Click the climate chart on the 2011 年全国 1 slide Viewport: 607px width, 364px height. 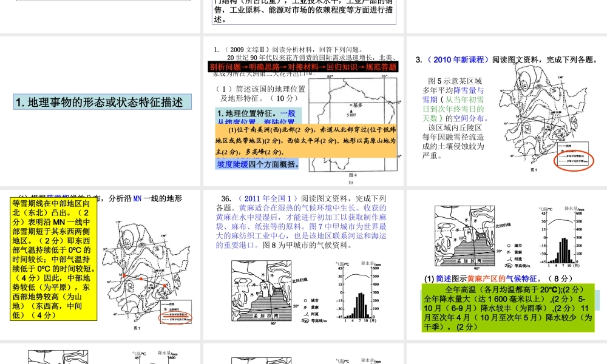pyautogui.click(x=358, y=292)
